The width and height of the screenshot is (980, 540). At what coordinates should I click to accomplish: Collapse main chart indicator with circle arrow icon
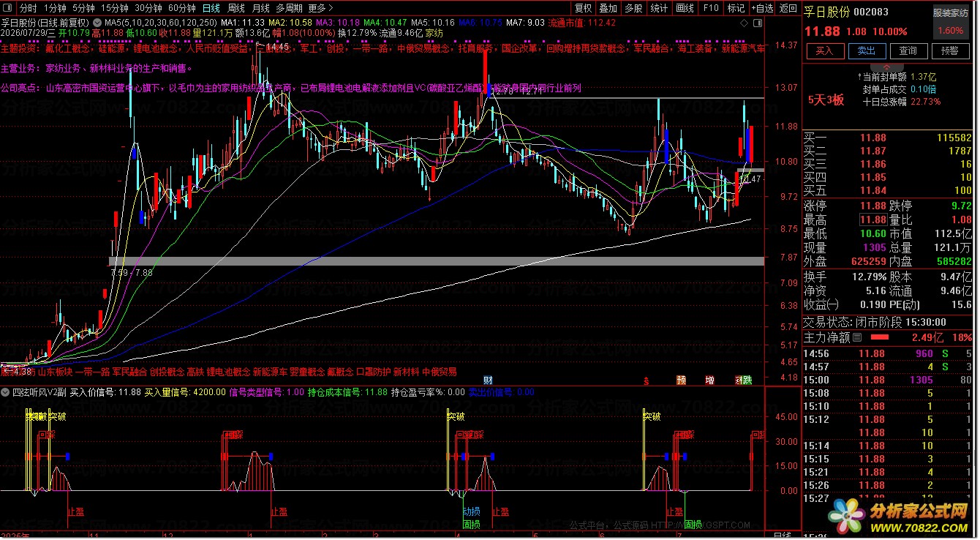pyautogui.click(x=98, y=23)
